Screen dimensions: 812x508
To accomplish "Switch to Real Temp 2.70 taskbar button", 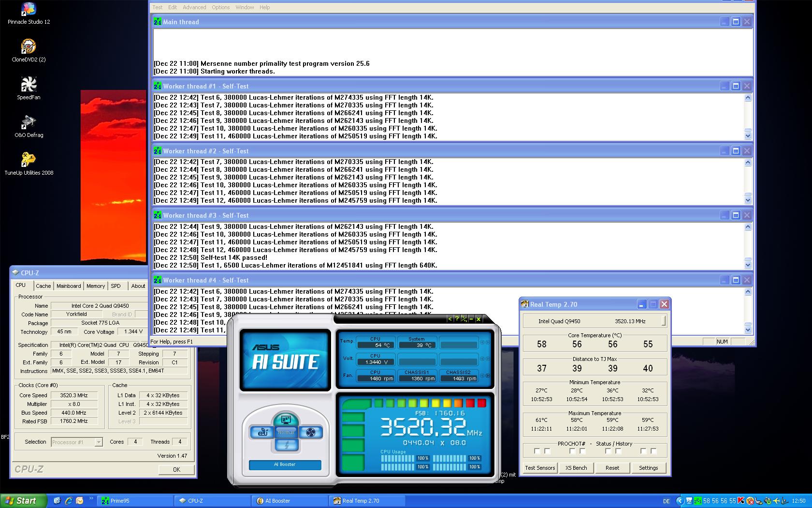I will [x=367, y=501].
